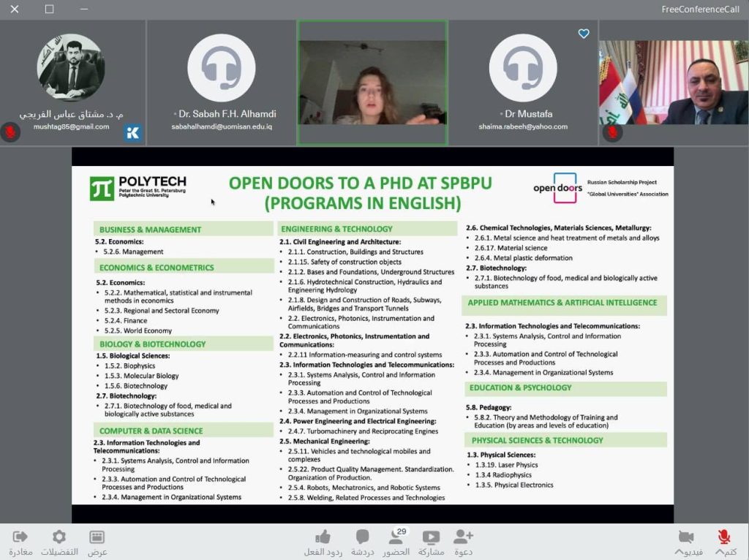Click the leave meeting (مغادرة) icon
Screen dimensions: 749x560
20,537
